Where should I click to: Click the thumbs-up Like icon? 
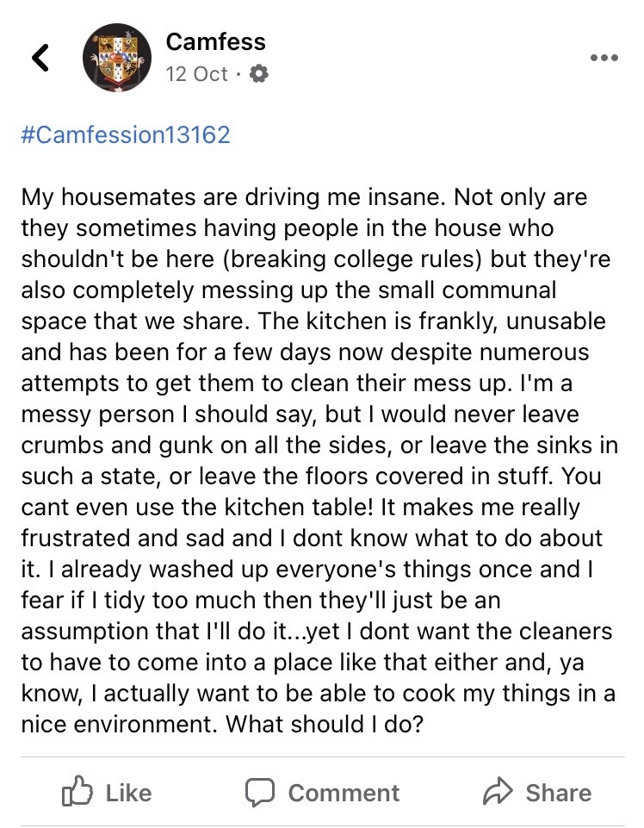point(77,790)
